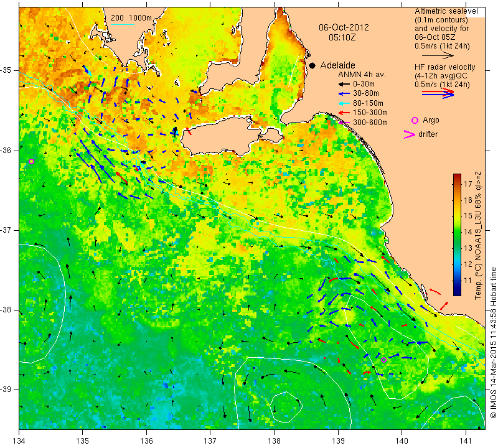Click the '(0.1m contours)' text
This screenshot has width=498, height=448.
[441, 20]
